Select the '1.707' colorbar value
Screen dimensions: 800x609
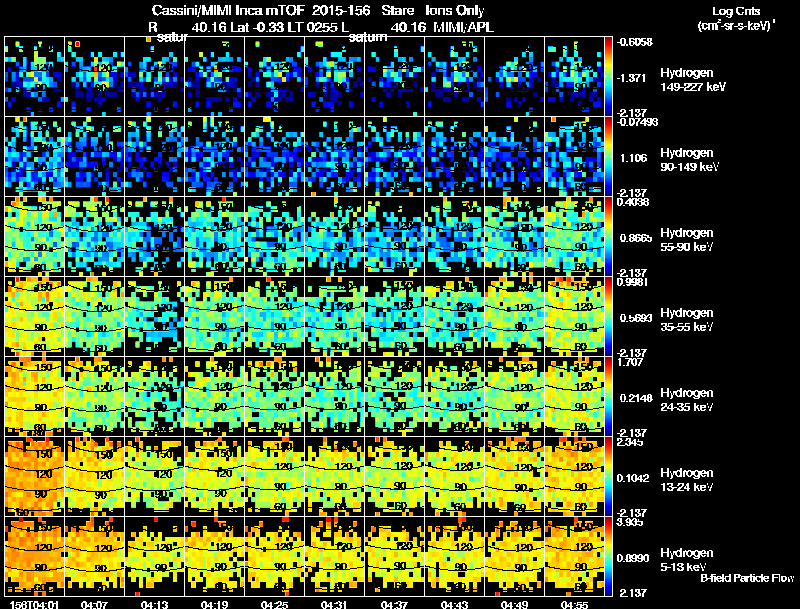(x=630, y=362)
